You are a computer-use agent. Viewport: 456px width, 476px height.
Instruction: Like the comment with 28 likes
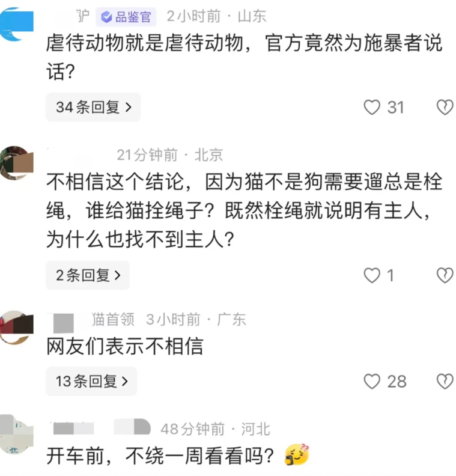pos(372,382)
